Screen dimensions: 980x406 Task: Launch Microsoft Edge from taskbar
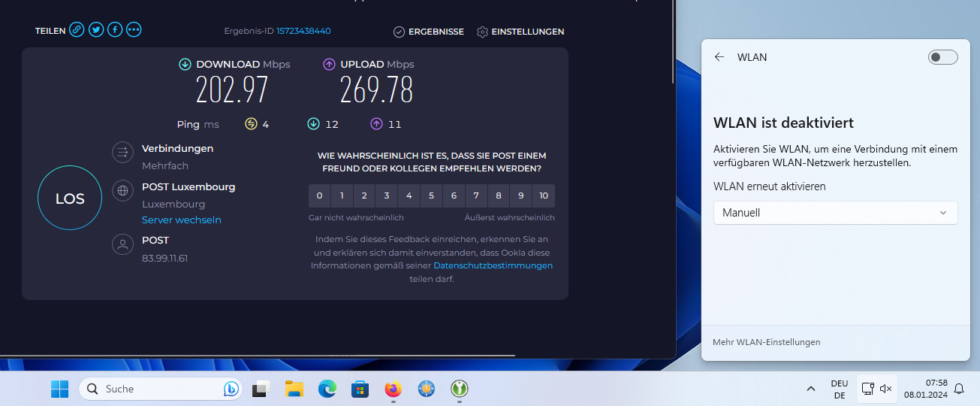[x=327, y=389]
